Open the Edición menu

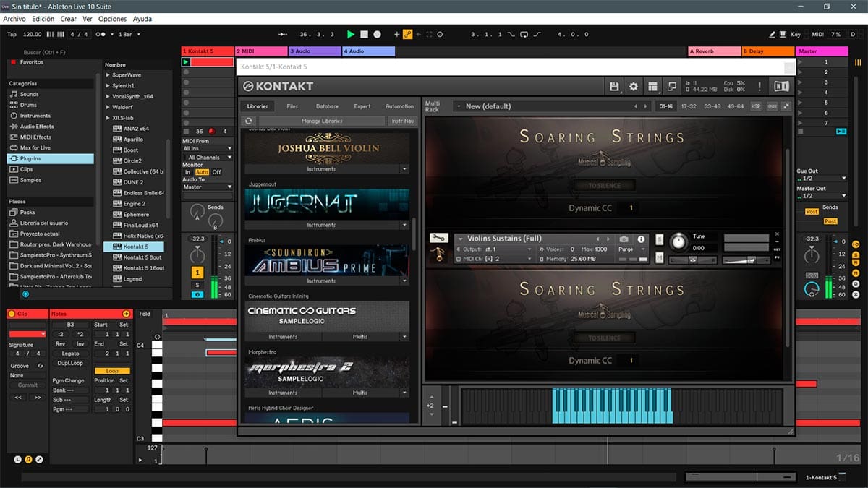[x=43, y=19]
